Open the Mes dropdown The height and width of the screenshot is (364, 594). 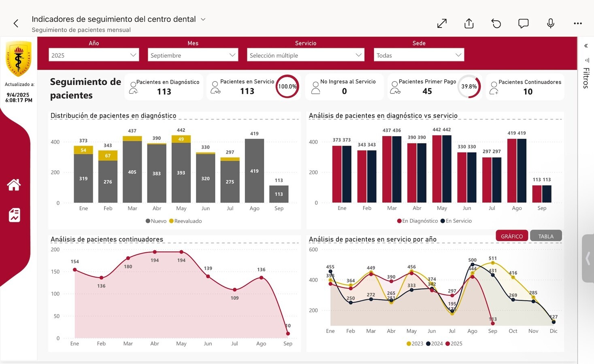point(193,55)
